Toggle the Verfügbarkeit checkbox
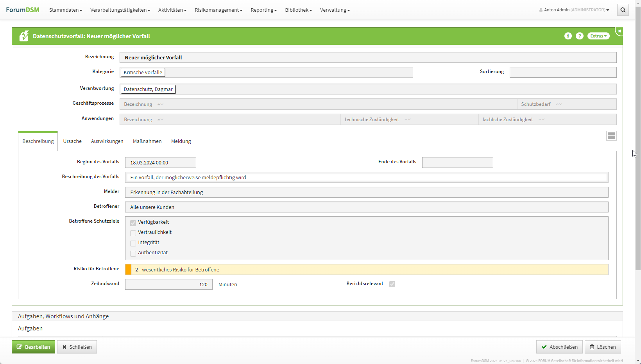The width and height of the screenshot is (641, 364). pyautogui.click(x=133, y=223)
